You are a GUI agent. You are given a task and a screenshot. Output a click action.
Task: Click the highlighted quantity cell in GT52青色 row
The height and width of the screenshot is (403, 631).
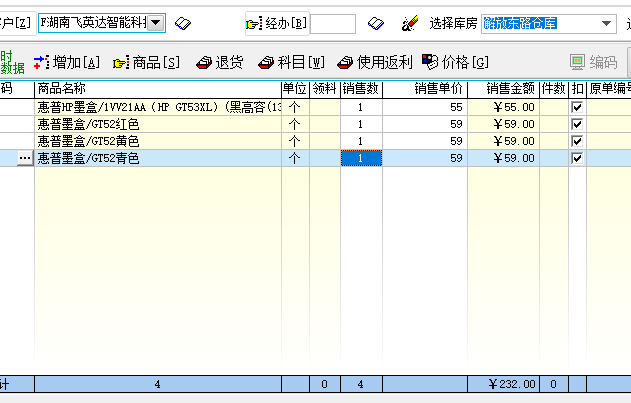pyautogui.click(x=361, y=158)
